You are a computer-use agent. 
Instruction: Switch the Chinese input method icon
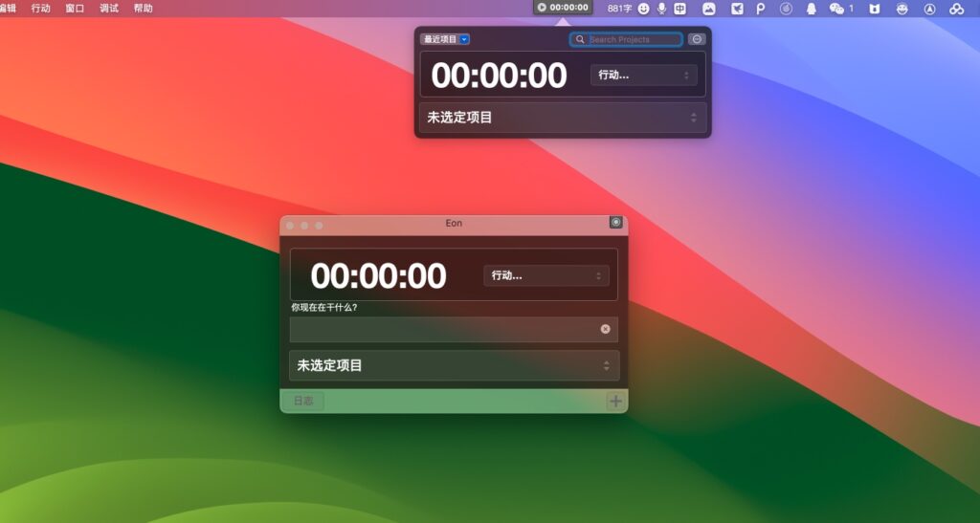(680, 8)
